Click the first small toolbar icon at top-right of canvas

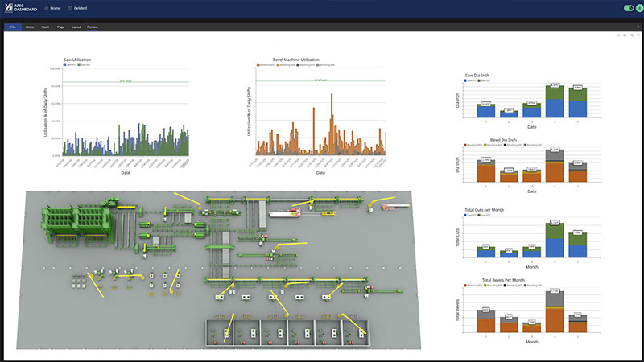click(618, 35)
